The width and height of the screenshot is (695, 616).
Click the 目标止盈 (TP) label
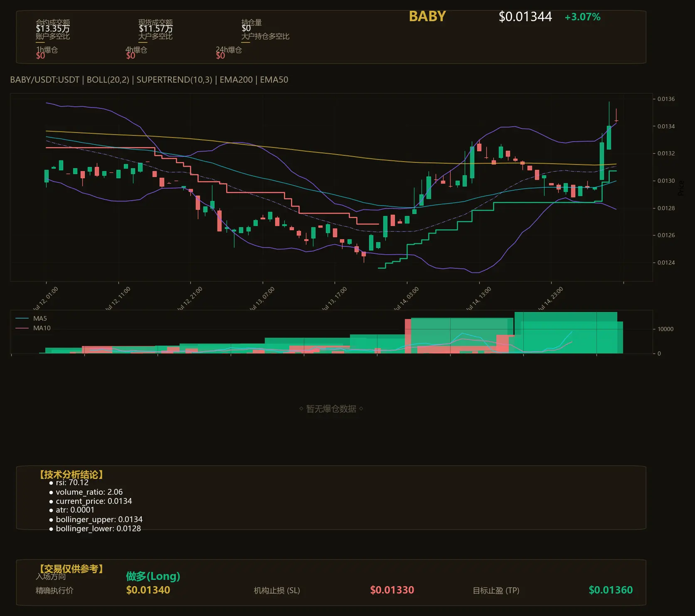[496, 590]
